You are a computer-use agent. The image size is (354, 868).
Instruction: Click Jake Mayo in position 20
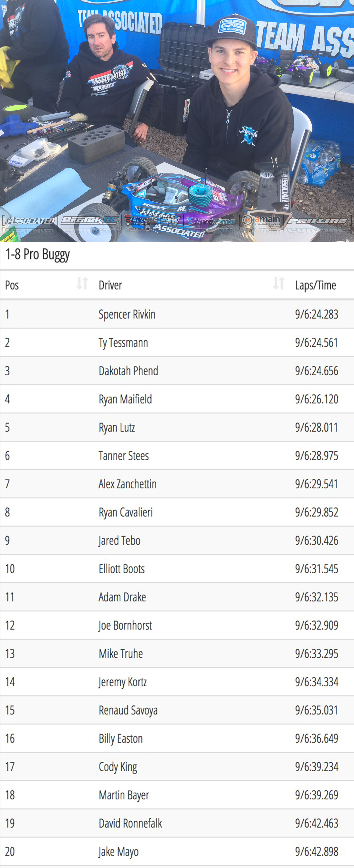pos(118,852)
